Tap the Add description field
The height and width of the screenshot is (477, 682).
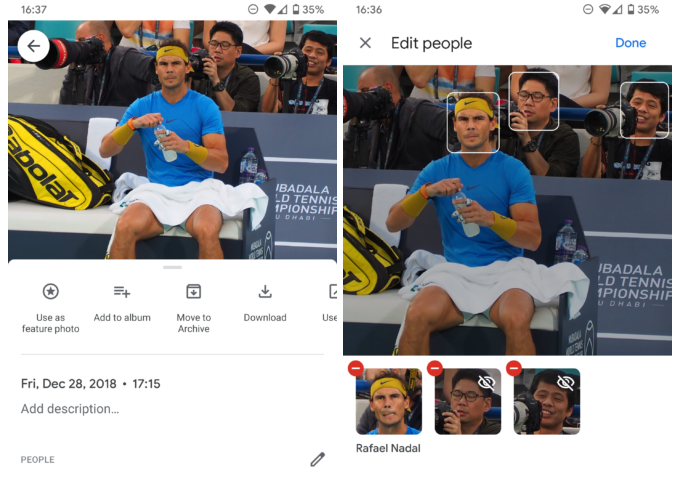(70, 409)
